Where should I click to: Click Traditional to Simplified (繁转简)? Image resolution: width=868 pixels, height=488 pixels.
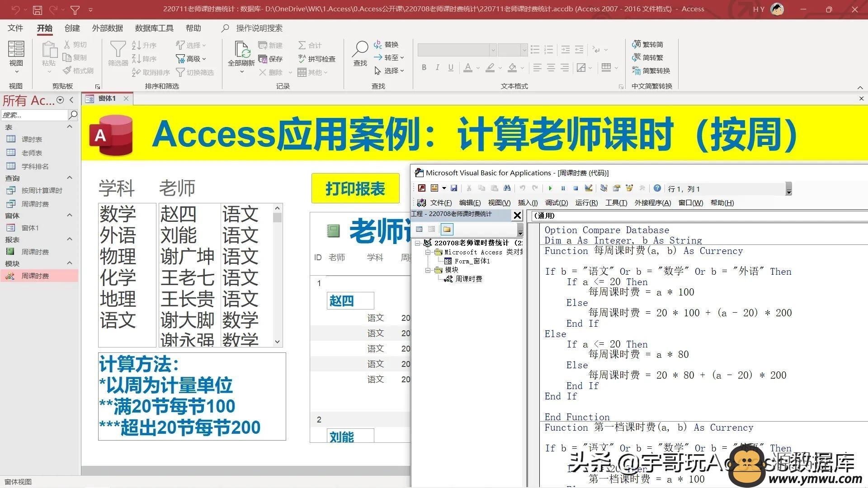click(647, 44)
